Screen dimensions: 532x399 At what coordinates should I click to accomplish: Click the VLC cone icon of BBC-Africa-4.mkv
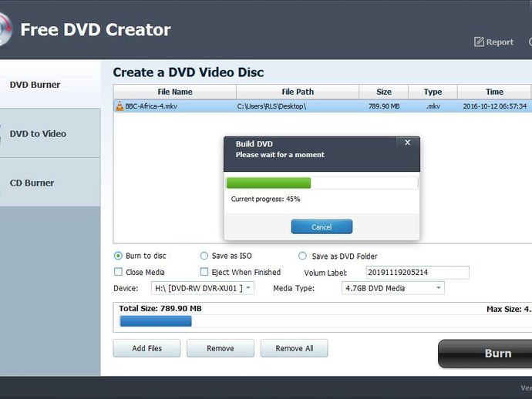pyautogui.click(x=120, y=106)
